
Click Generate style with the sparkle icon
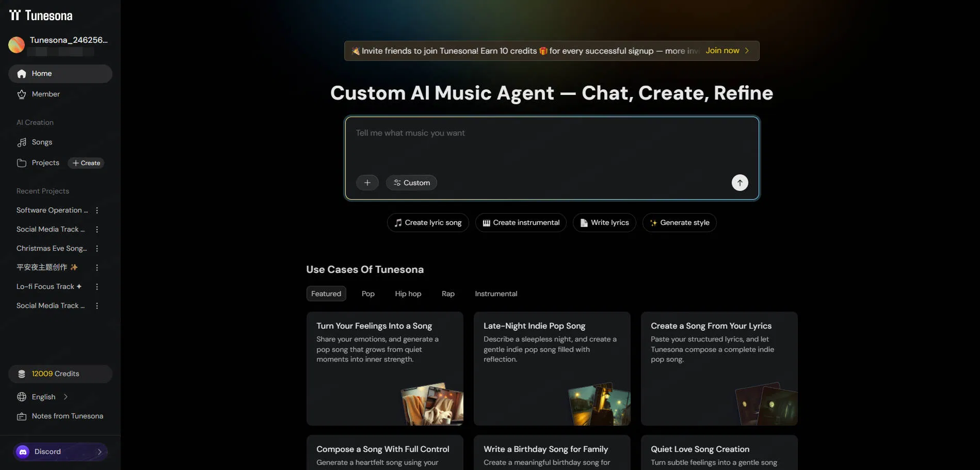click(x=679, y=222)
